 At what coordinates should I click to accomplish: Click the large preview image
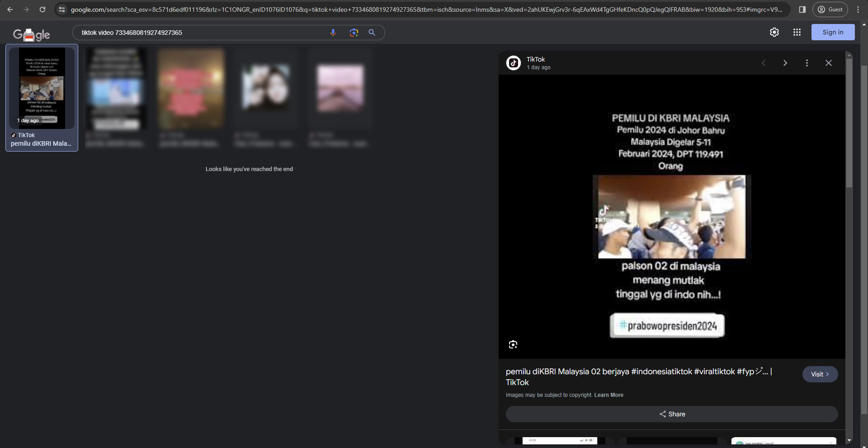[671, 216]
